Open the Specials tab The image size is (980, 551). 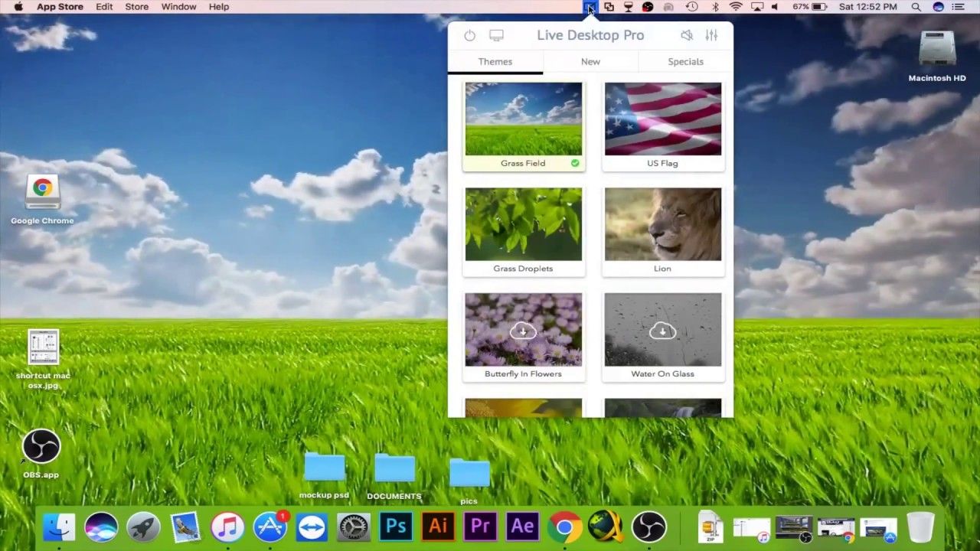685,61
